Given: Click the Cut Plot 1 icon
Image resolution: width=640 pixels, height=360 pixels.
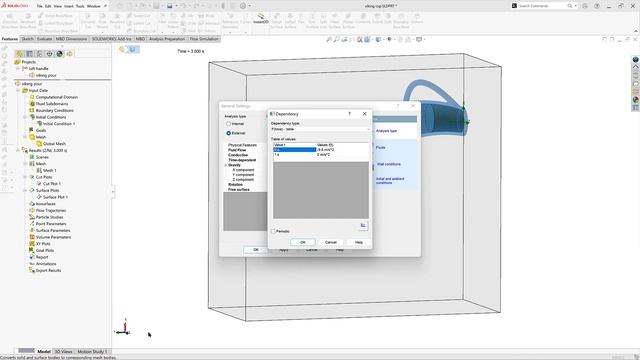Looking at the screenshot, I should tap(39, 184).
